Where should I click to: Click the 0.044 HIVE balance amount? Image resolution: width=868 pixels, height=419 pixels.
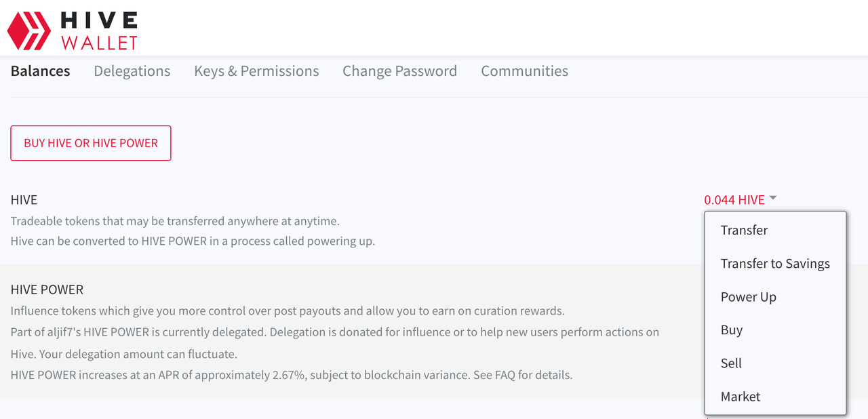click(734, 200)
